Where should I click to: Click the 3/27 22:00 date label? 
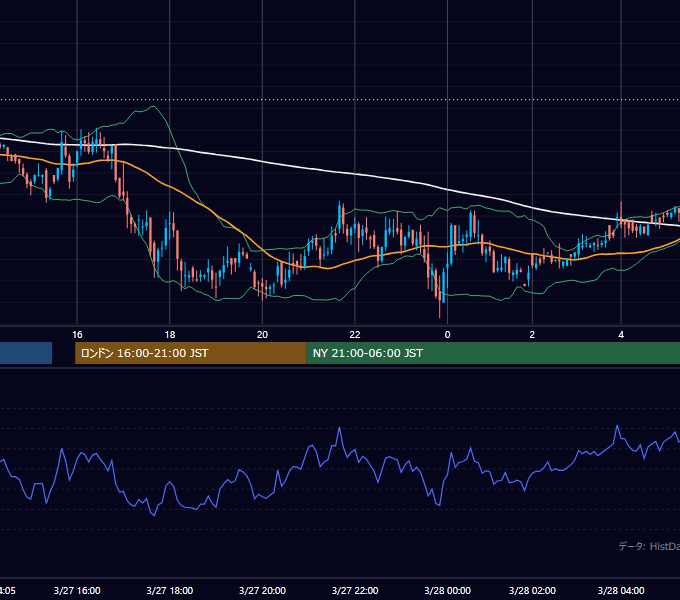[355, 590]
